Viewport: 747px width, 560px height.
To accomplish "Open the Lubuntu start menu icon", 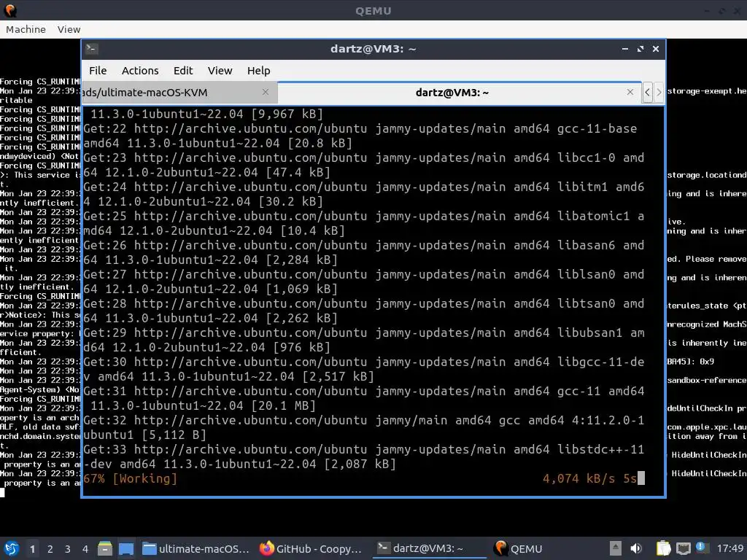I will click(11, 548).
